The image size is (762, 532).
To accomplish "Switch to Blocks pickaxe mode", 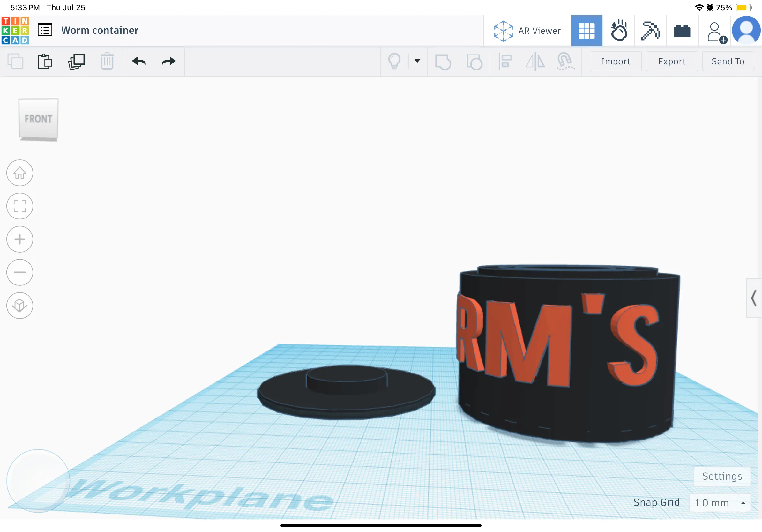I will (x=650, y=31).
